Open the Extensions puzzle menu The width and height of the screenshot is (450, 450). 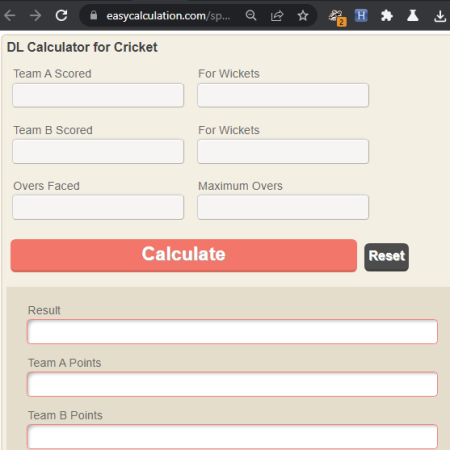387,15
